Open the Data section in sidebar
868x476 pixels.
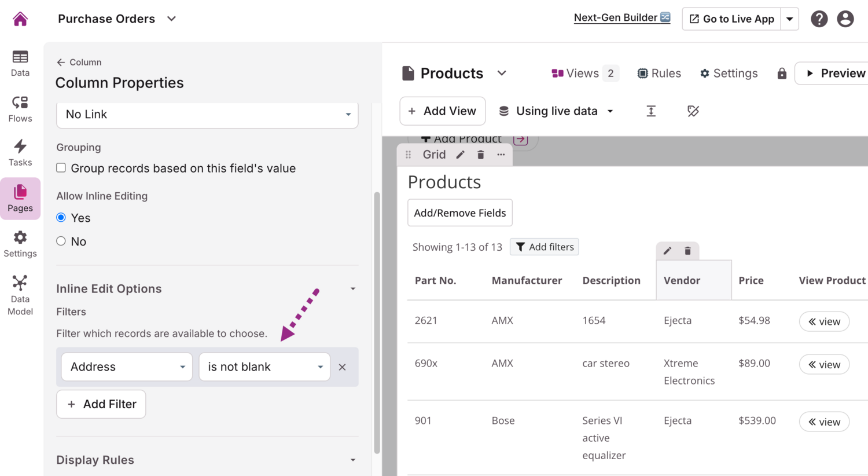pos(20,63)
